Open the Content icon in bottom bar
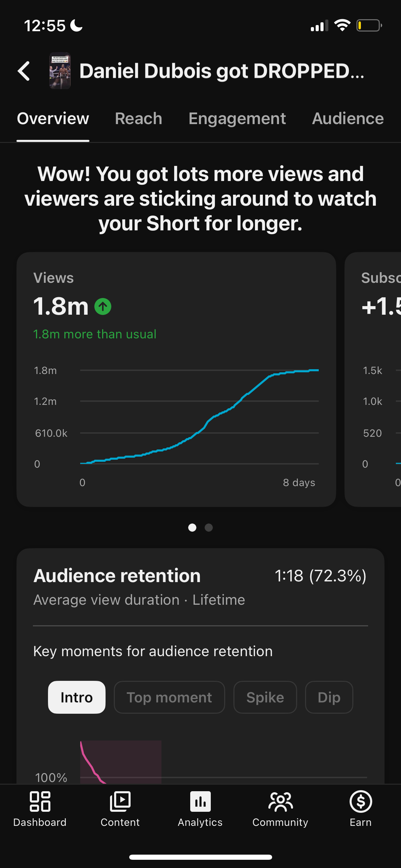Viewport: 401px width, 868px height. click(120, 801)
